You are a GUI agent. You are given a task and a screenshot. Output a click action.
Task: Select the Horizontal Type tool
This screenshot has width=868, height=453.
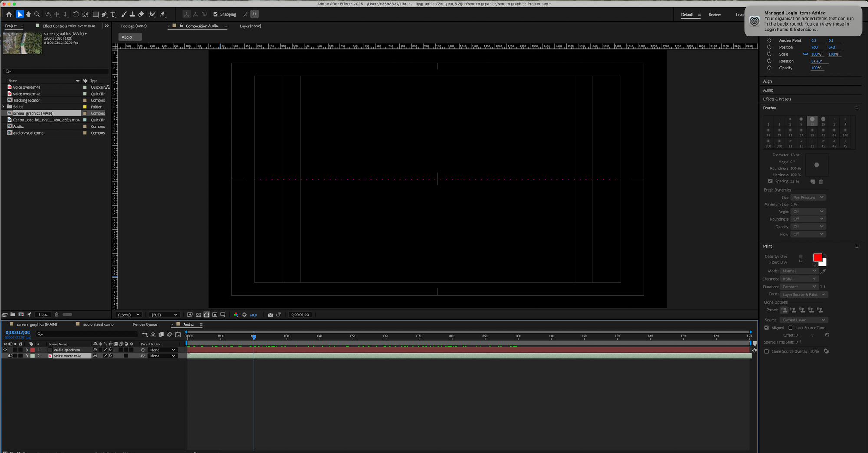(x=113, y=14)
